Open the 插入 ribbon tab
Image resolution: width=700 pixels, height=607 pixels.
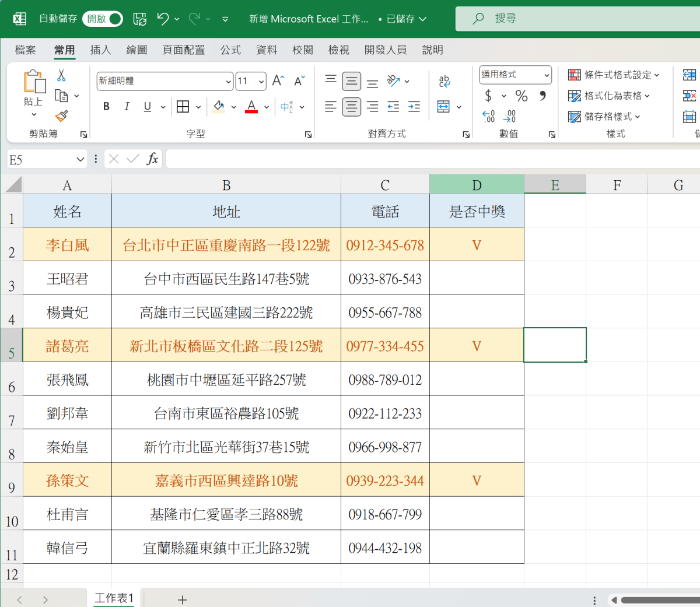(100, 50)
